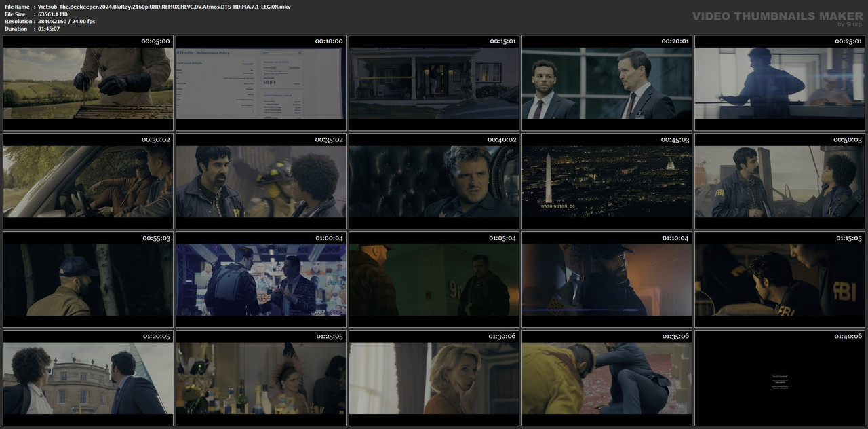This screenshot has height=429, width=868.
Task: Click the file size value 63561.1 MB
Action: pyautogui.click(x=53, y=14)
